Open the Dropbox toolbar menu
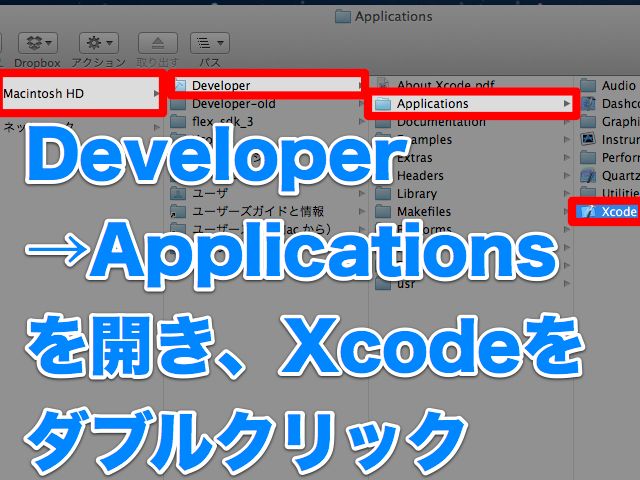 point(38,42)
